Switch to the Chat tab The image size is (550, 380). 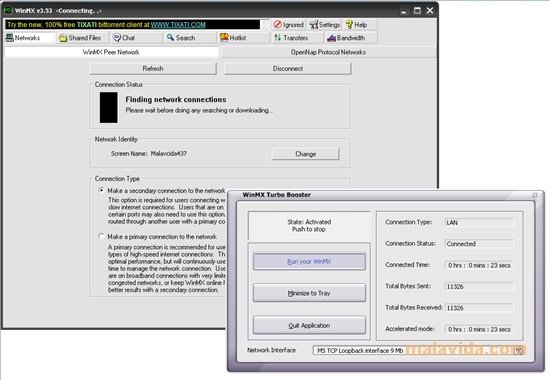click(136, 38)
